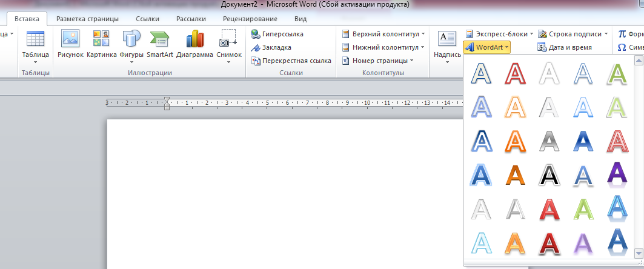Choose the third-row orange WordArt style
Screen dimensions: 644x269
point(515,141)
